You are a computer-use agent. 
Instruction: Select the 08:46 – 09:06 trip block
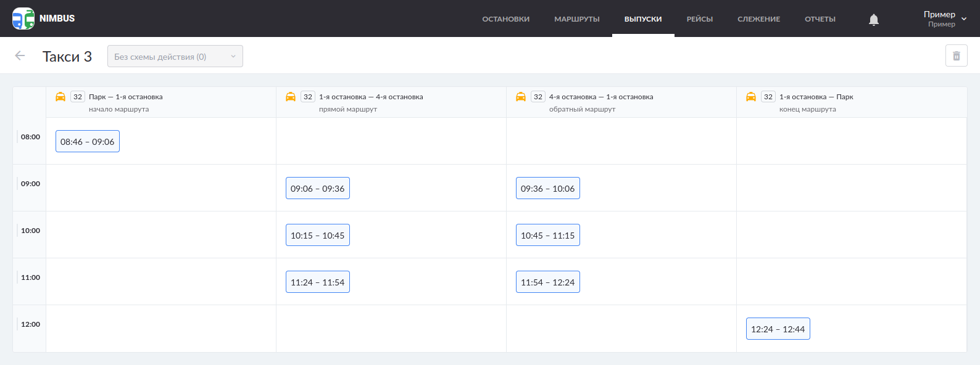point(88,142)
